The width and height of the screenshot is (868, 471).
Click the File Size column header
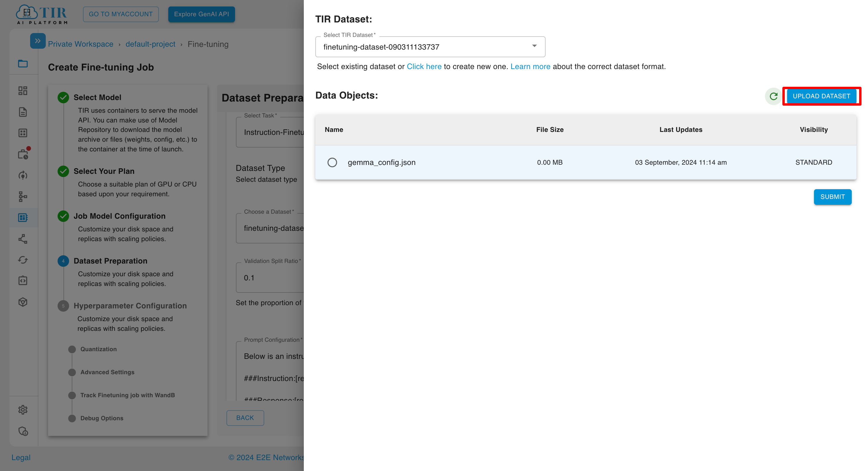(x=549, y=130)
